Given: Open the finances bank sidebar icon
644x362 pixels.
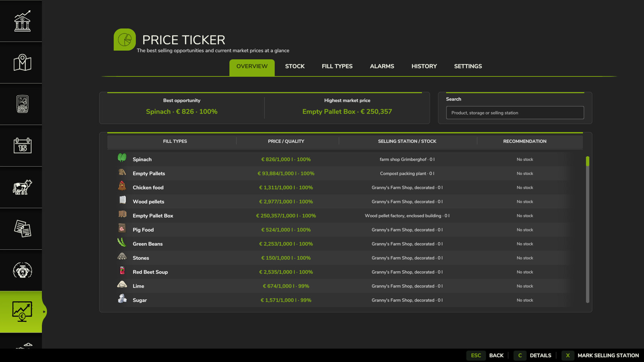Looking at the screenshot, I should click(x=22, y=21).
